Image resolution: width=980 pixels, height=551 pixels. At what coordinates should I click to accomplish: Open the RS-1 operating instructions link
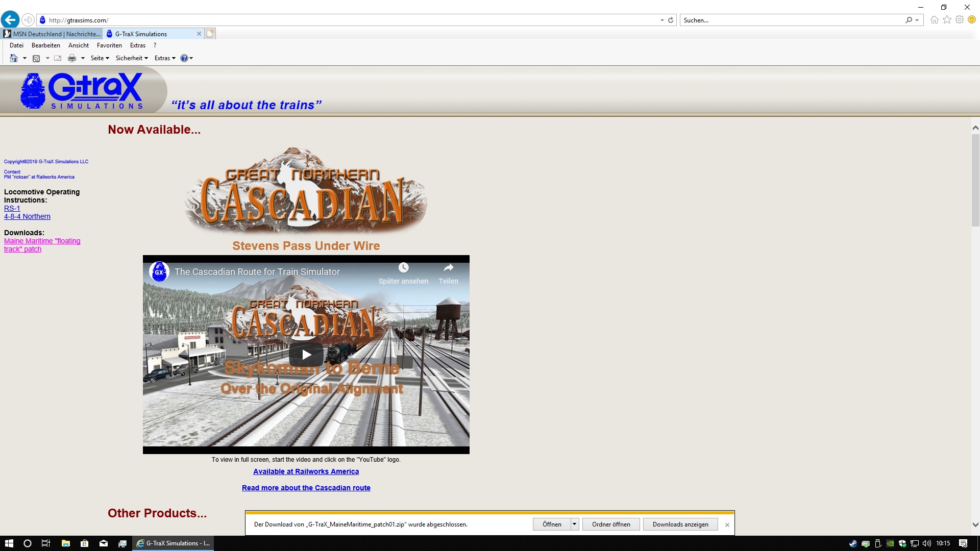(x=12, y=208)
